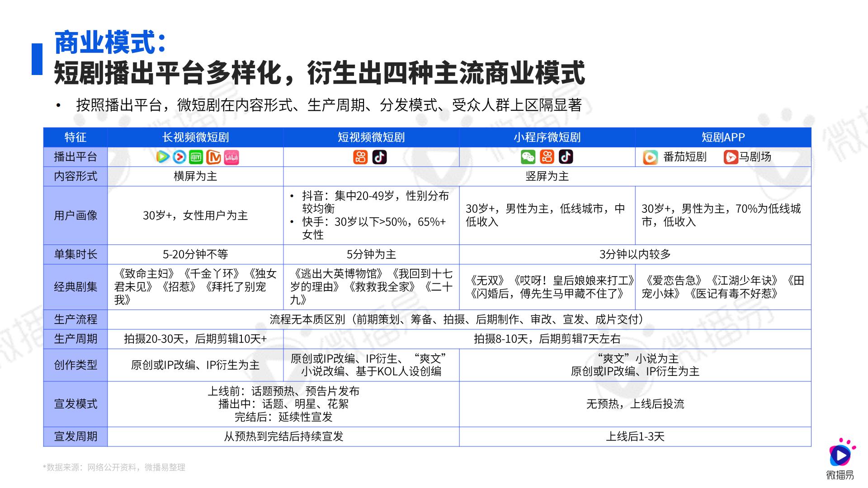868x488 pixels.
Task: Select the 从预热到完结后持续宣发 cell
Action: (x=283, y=436)
